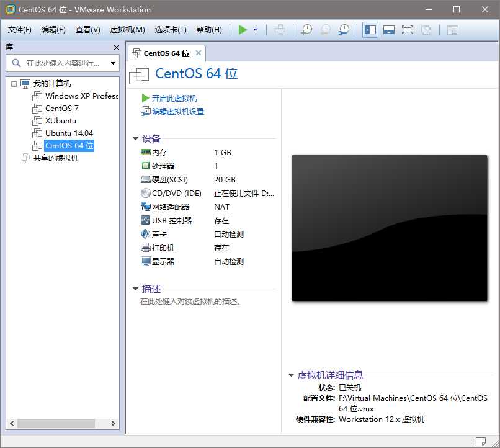Click the 打印机 printer device icon
The width and height of the screenshot is (500, 448).
[145, 248]
